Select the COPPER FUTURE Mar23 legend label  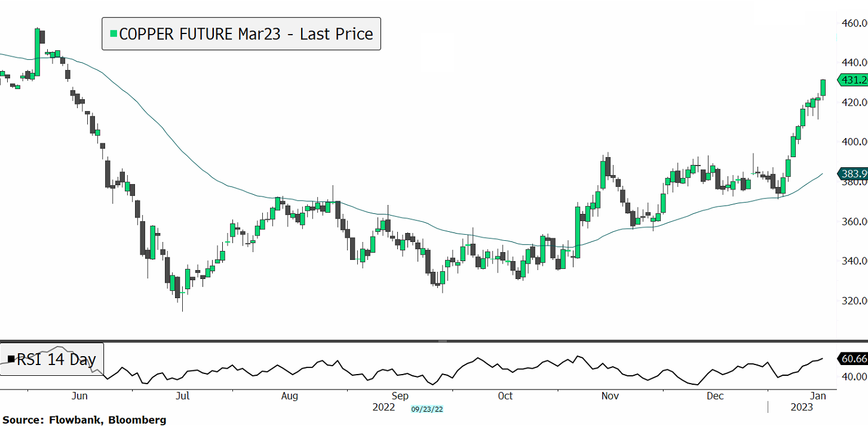(246, 34)
